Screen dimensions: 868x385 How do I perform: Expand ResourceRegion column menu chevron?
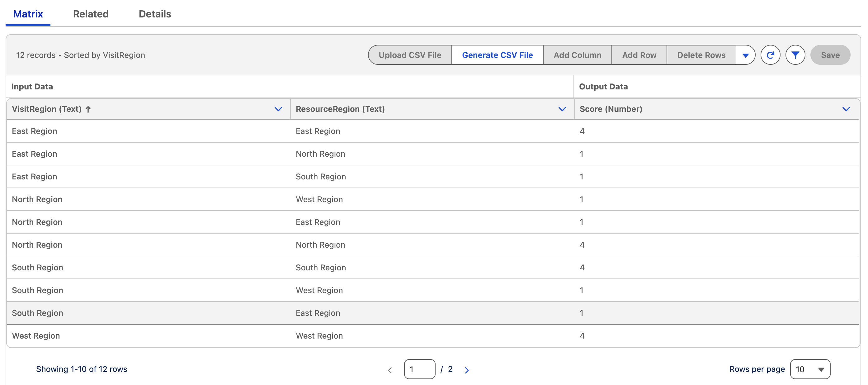pyautogui.click(x=562, y=109)
